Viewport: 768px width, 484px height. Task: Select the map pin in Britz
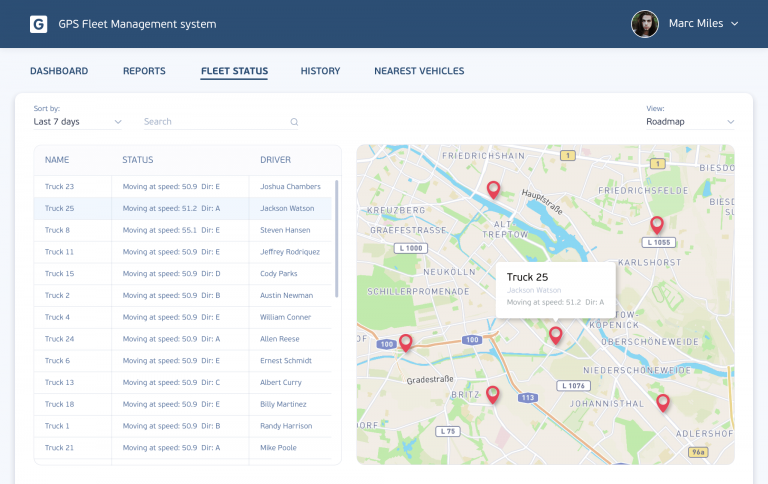pos(492,394)
